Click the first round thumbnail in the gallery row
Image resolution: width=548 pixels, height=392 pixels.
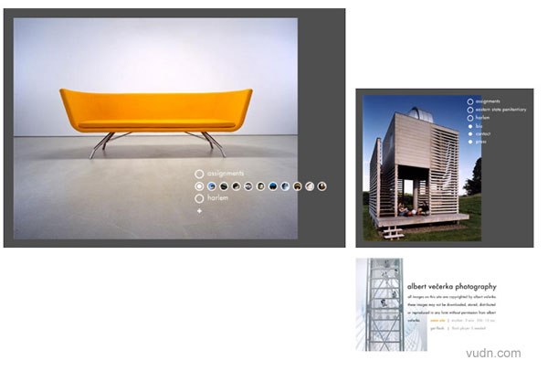point(212,186)
